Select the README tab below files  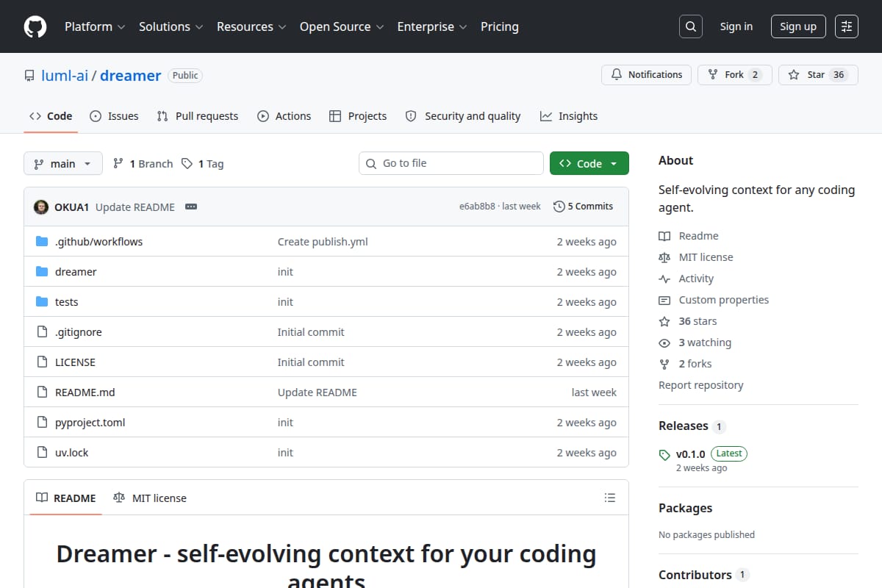[x=66, y=498]
